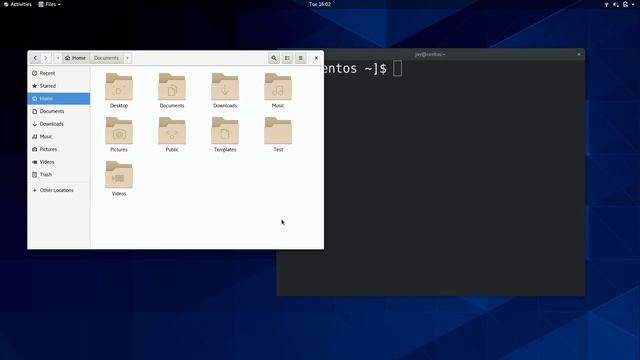Viewport: 640px width, 360px height.
Task: Open Trash in the sidebar
Action: (59, 174)
